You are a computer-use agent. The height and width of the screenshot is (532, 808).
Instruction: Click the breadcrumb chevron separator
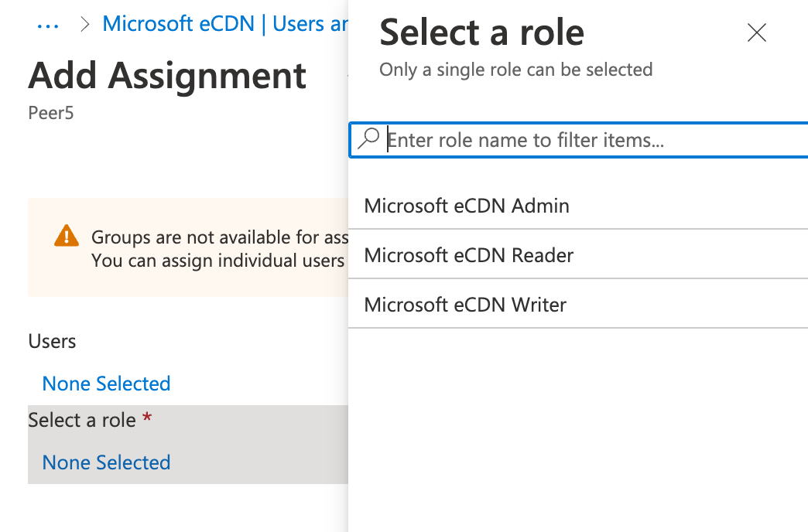86,25
